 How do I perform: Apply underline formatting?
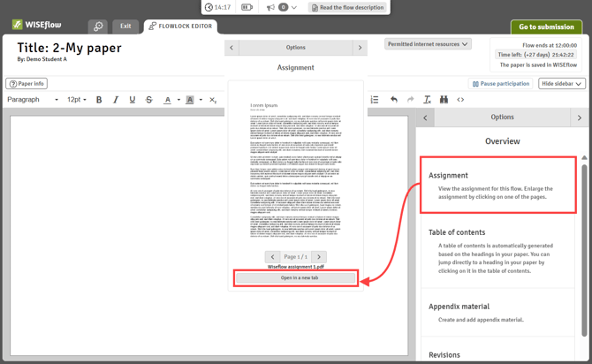click(x=133, y=100)
